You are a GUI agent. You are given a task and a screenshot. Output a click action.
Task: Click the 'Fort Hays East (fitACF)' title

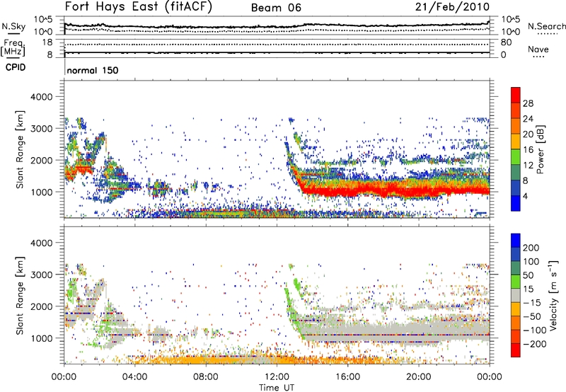tap(138, 6)
